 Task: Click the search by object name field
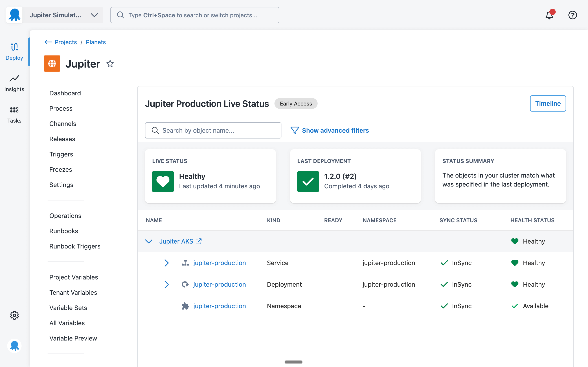(x=213, y=130)
